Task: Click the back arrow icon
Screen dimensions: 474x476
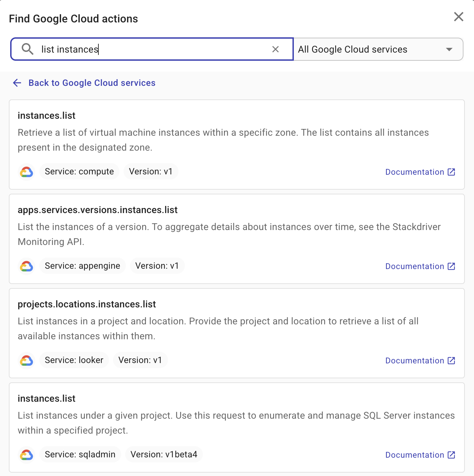Action: [x=17, y=83]
